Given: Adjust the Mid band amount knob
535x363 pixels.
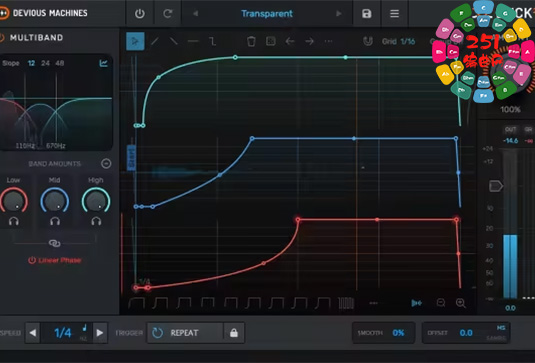Looking at the screenshot, I should coord(55,201).
